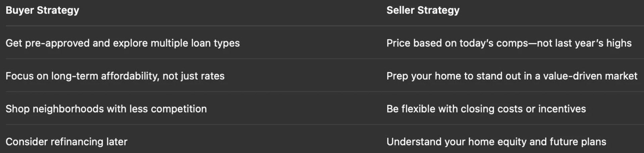The height and width of the screenshot is (153, 644).
Task: Select 'Shop neighborhoods with less competition' cell
Action: click(106, 109)
